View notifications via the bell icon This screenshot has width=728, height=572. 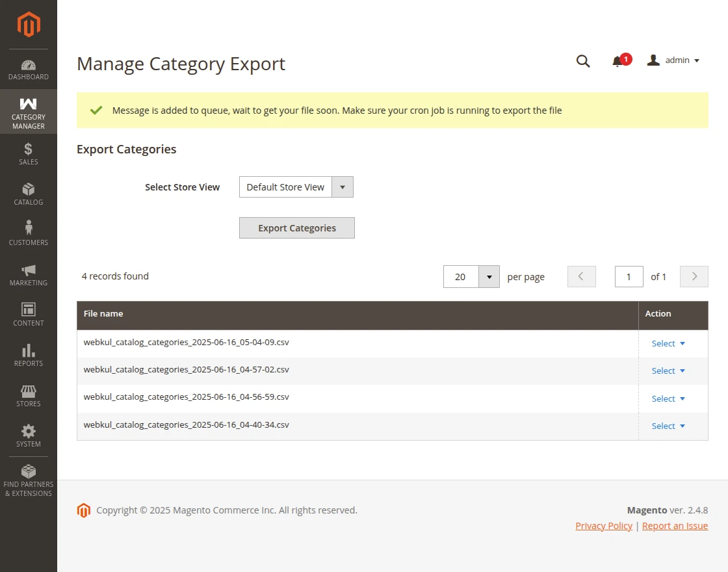click(x=616, y=60)
